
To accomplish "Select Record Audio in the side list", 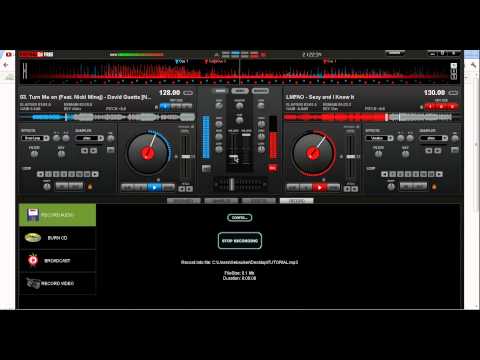I will pos(58,215).
